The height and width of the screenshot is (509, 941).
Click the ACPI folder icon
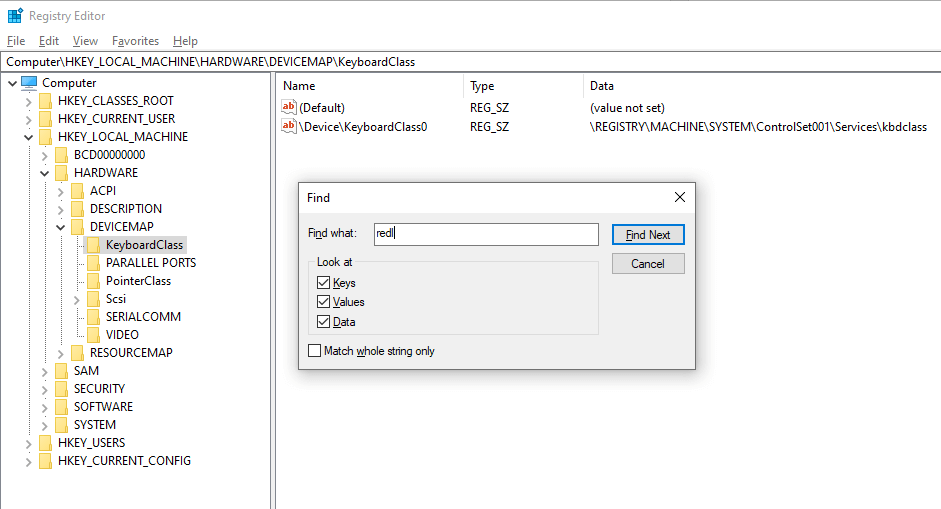(x=77, y=191)
